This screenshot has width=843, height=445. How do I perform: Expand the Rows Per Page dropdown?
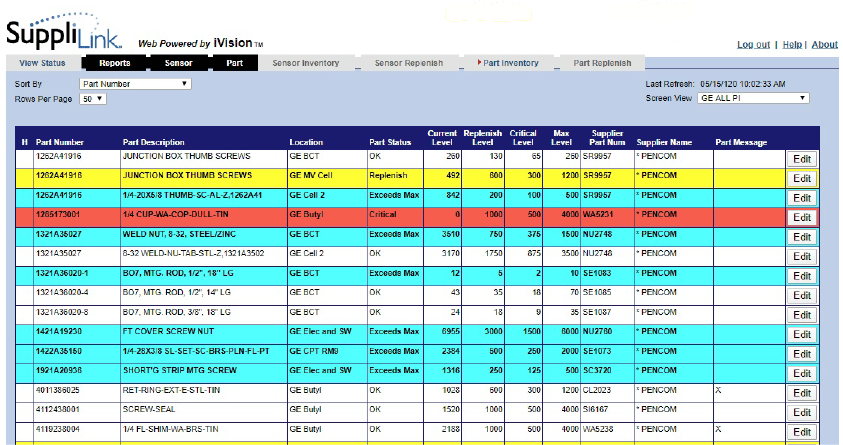pos(93,99)
